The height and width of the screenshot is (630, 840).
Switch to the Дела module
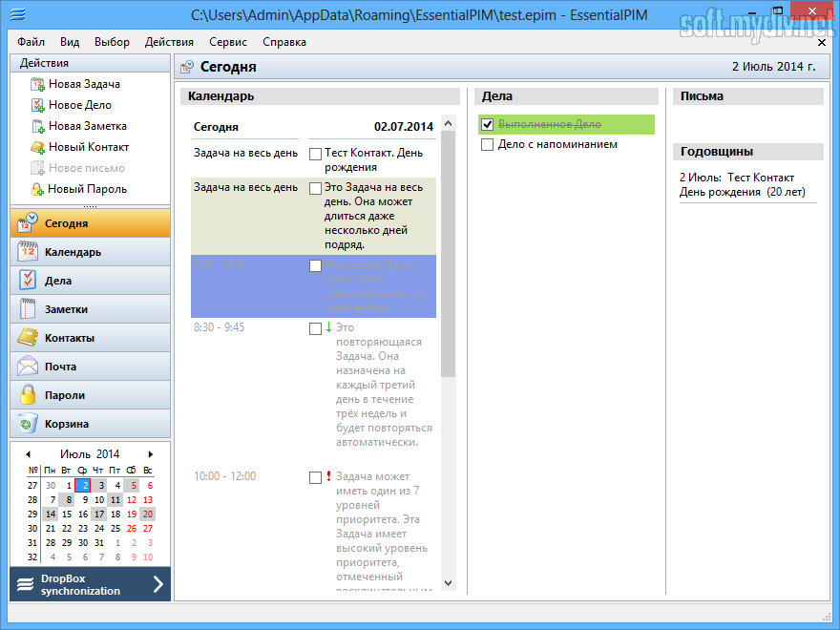(x=90, y=281)
